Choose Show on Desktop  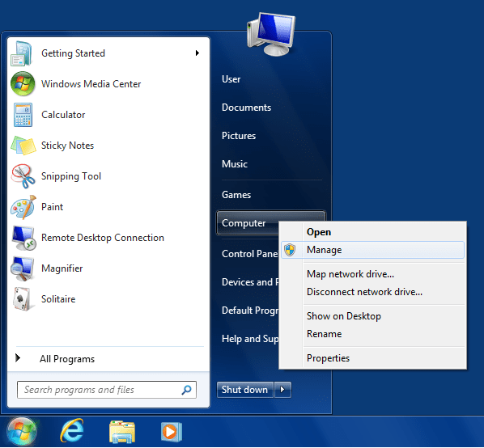tap(373, 316)
